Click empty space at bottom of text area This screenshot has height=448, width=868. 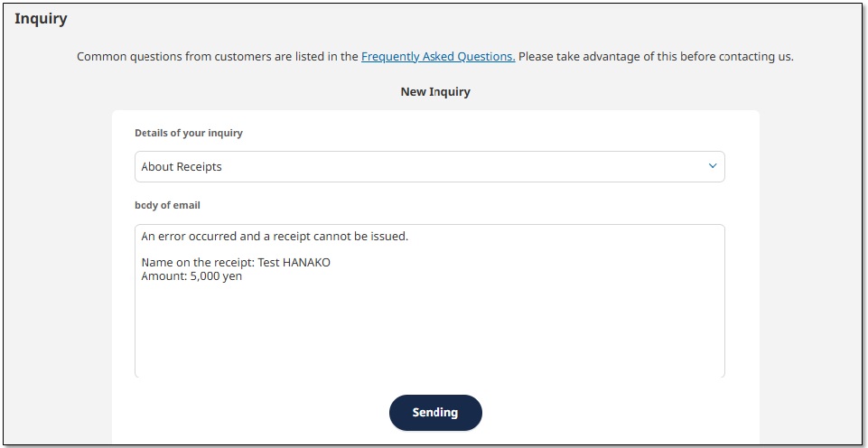tap(429, 357)
